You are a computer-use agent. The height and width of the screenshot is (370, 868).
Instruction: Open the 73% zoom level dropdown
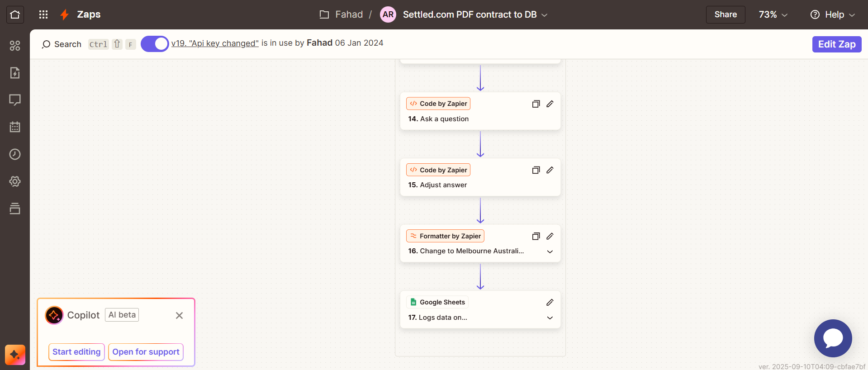coord(773,14)
